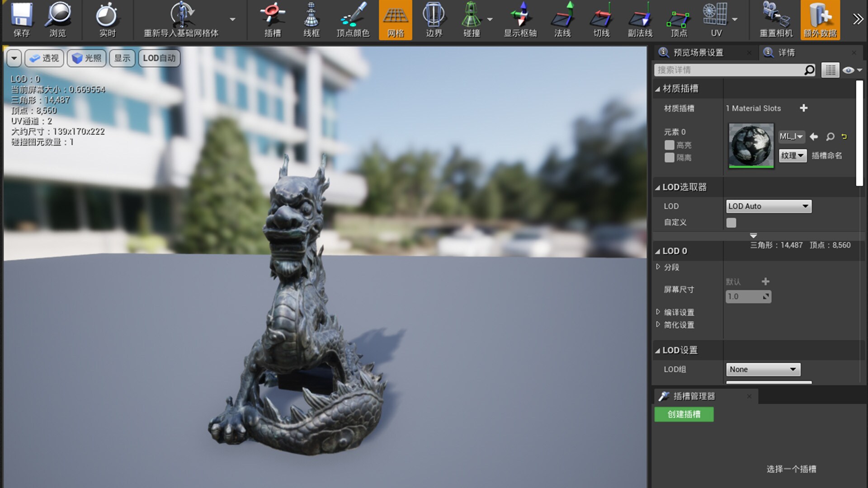Screen dimensions: 868x488
Task: Switch to the 预览场景设置 tab
Action: tap(698, 53)
